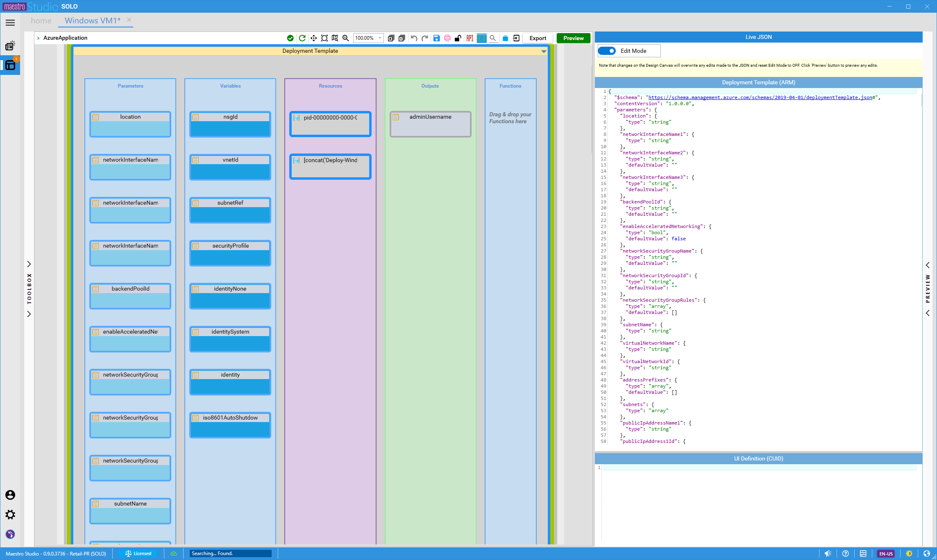Screen dimensions: 937x560
Task: Open the Azure schema URL link
Action: point(760,97)
